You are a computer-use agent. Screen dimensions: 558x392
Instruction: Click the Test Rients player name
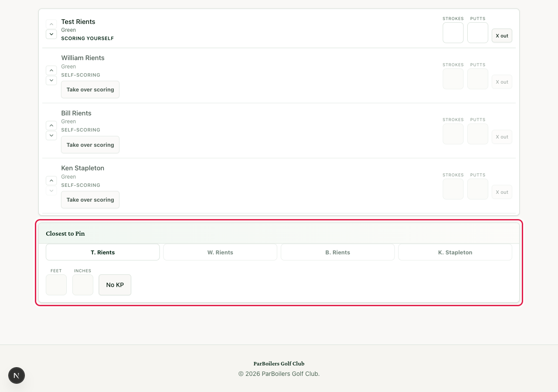click(x=78, y=22)
